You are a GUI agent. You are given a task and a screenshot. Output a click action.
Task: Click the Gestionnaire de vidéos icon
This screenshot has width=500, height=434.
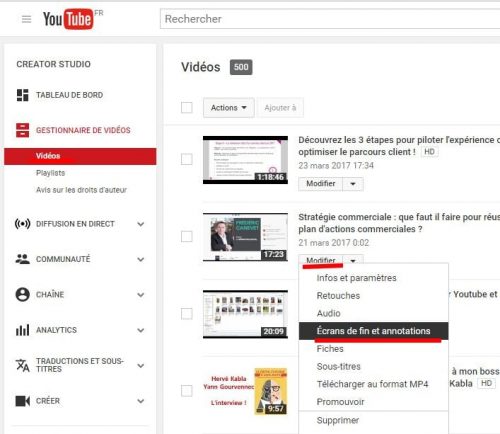tap(23, 130)
